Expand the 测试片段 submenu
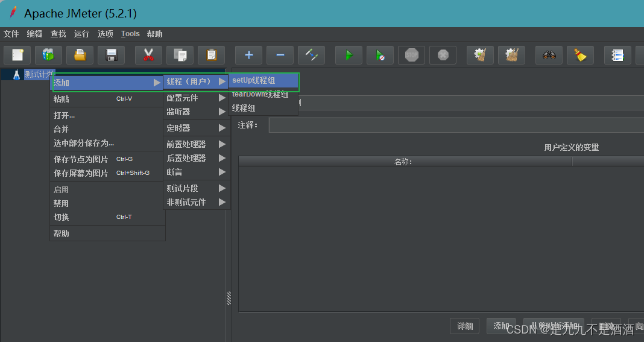Image resolution: width=644 pixels, height=342 pixels. click(196, 188)
